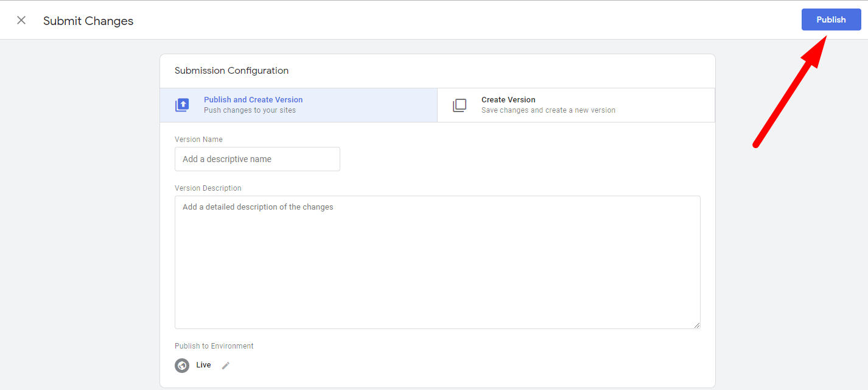
Task: Click the Live environment globe icon
Action: [x=182, y=365]
